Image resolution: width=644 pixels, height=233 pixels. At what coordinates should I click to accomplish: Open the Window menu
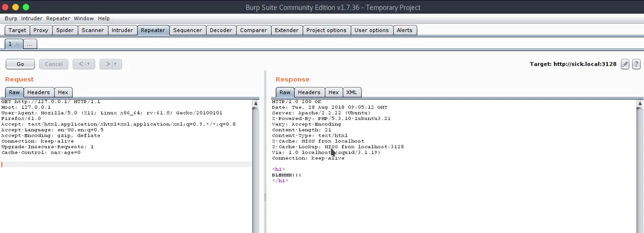84,19
